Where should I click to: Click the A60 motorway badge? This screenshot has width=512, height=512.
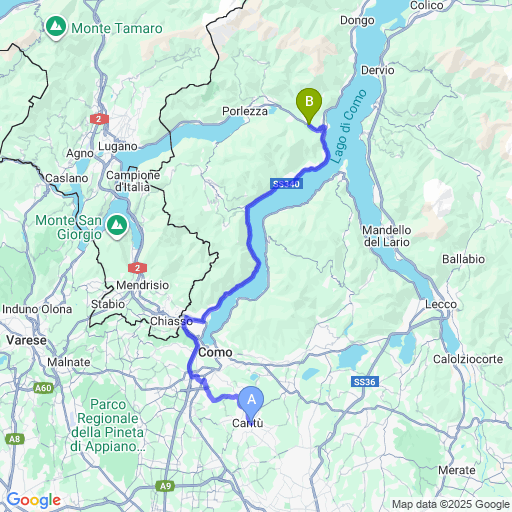(43, 388)
